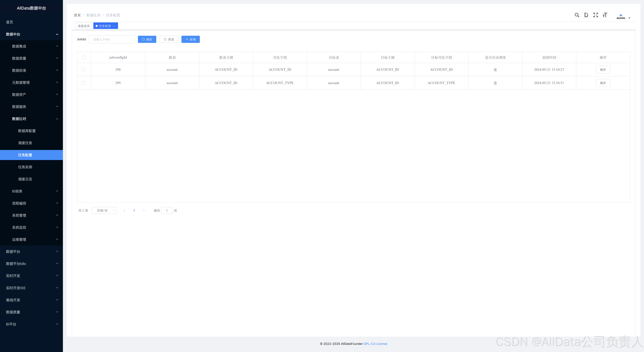Open the document icon in top bar
This screenshot has width=644, height=352.
[586, 15]
